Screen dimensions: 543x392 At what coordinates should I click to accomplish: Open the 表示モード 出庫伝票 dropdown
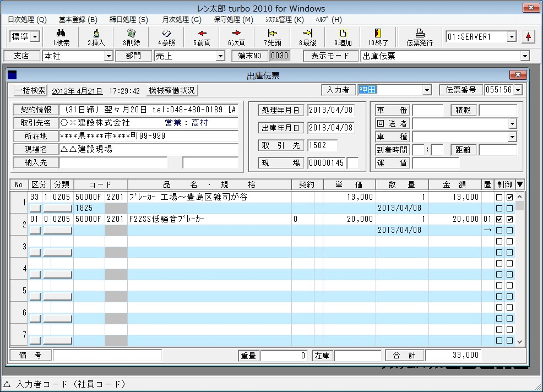524,56
